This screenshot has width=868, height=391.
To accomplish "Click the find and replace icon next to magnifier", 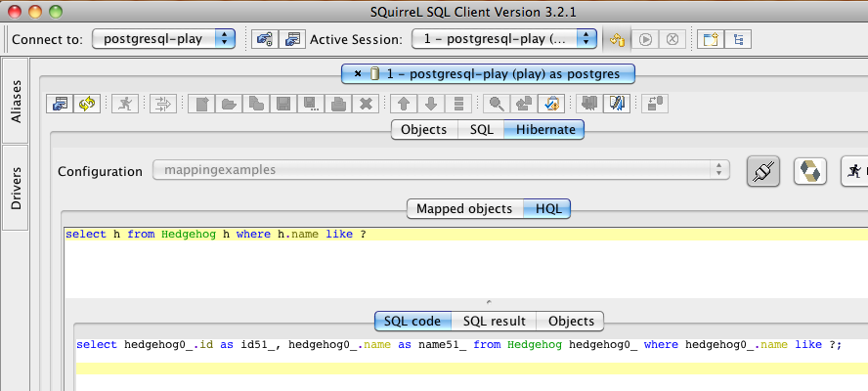I will [524, 104].
